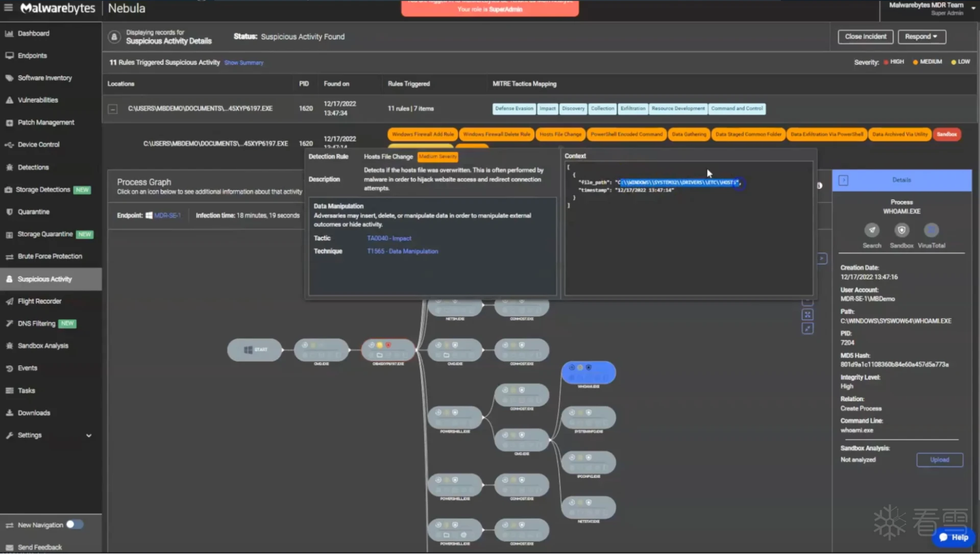Click the Tasks list icon
The width and height of the screenshot is (980, 554).
click(9, 391)
